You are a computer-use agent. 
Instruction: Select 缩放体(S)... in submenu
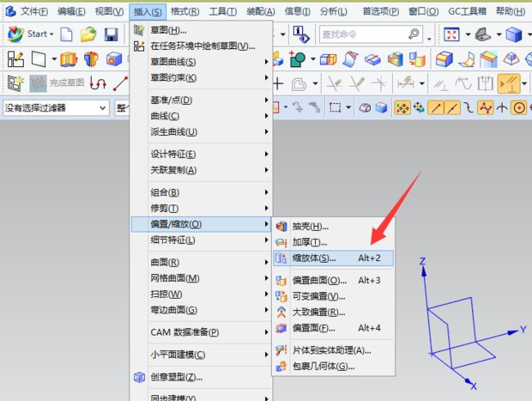[x=333, y=258]
